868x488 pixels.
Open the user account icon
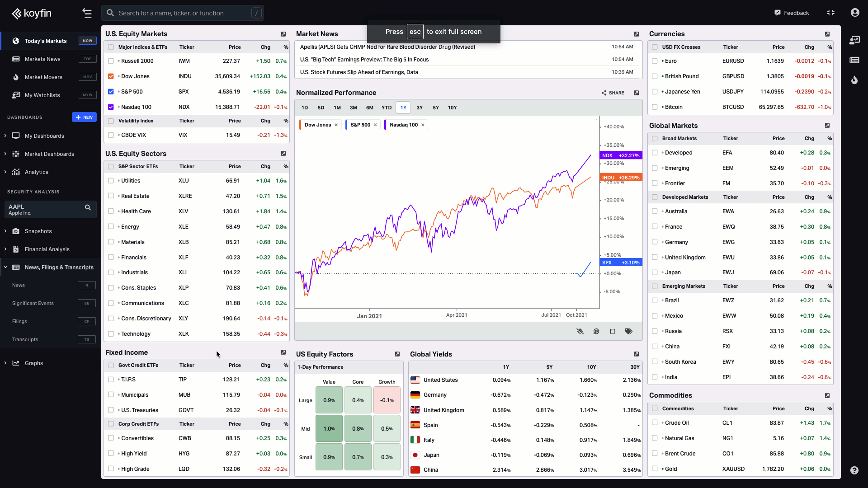[854, 13]
